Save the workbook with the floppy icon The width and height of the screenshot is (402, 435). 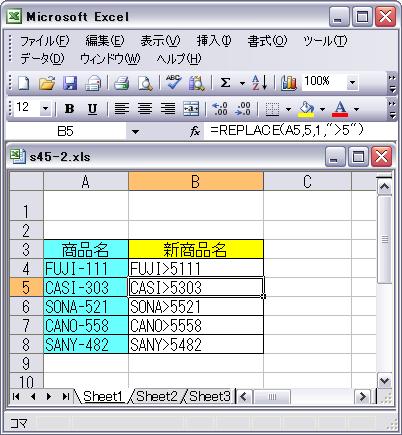click(x=70, y=83)
